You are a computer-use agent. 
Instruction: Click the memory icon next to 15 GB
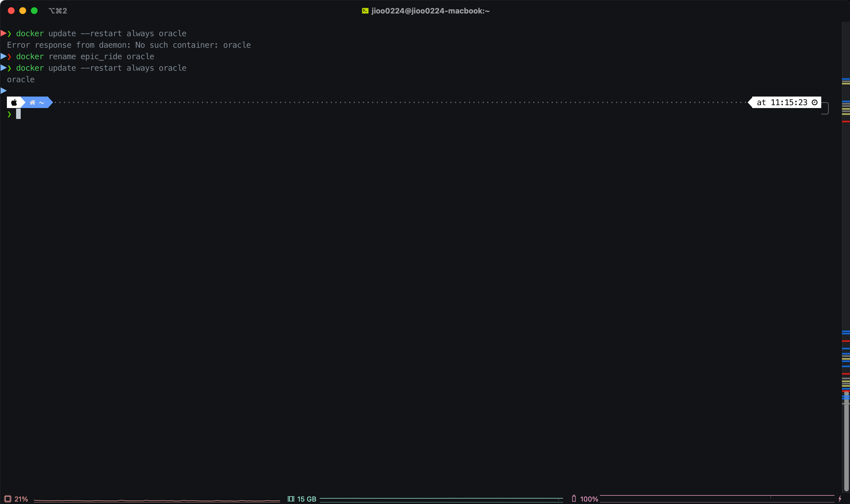point(291,499)
